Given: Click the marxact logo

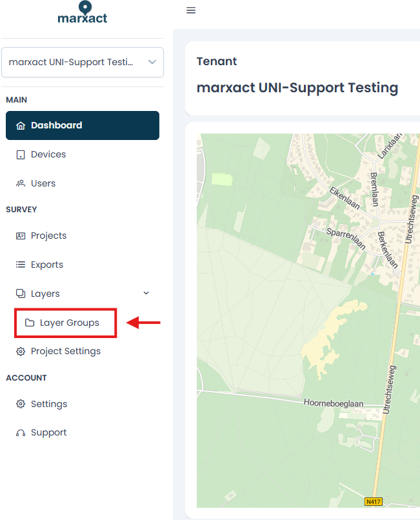Looking at the screenshot, I should point(83,13).
